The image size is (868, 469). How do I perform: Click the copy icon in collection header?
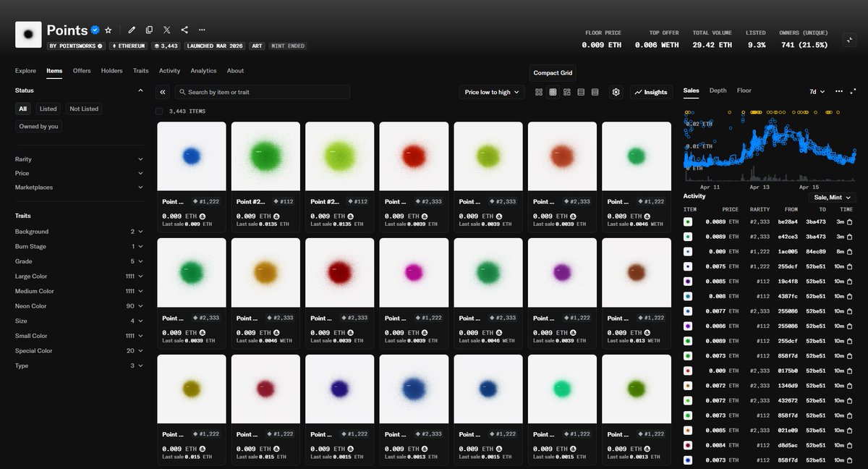pyautogui.click(x=149, y=30)
